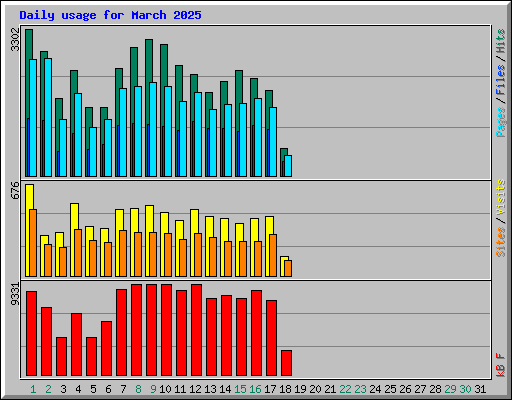This screenshot has height=400, width=512.
Task: Click day 24 on the x-axis
Action: (375, 389)
